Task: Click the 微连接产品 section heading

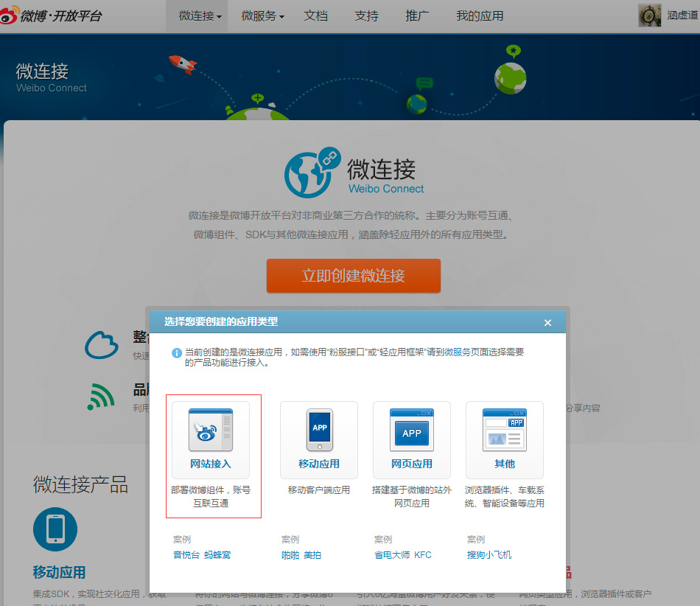Action: click(80, 484)
